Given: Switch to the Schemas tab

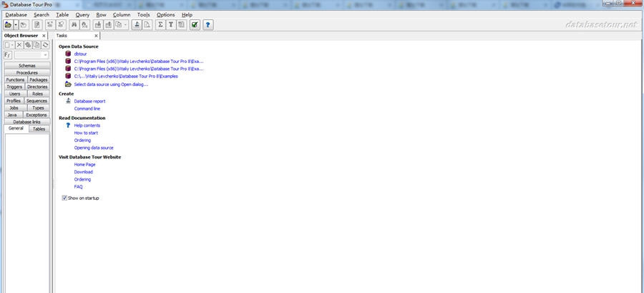Looking at the screenshot, I should coord(27,66).
